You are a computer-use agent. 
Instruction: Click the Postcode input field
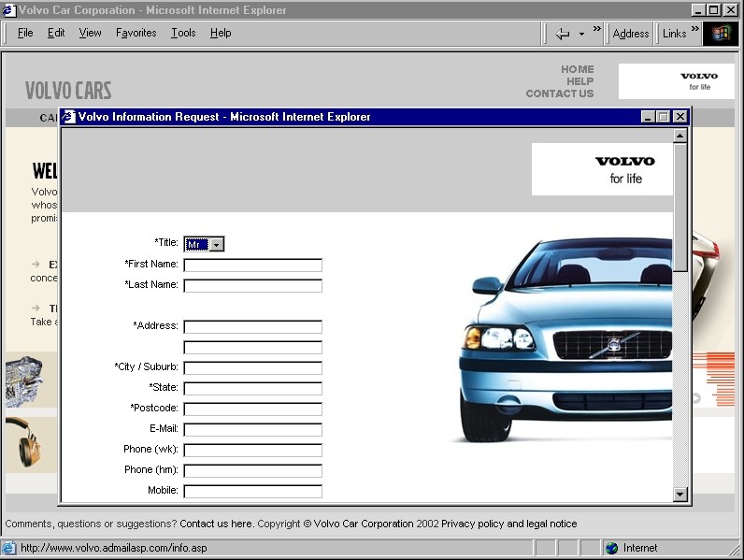point(253,409)
